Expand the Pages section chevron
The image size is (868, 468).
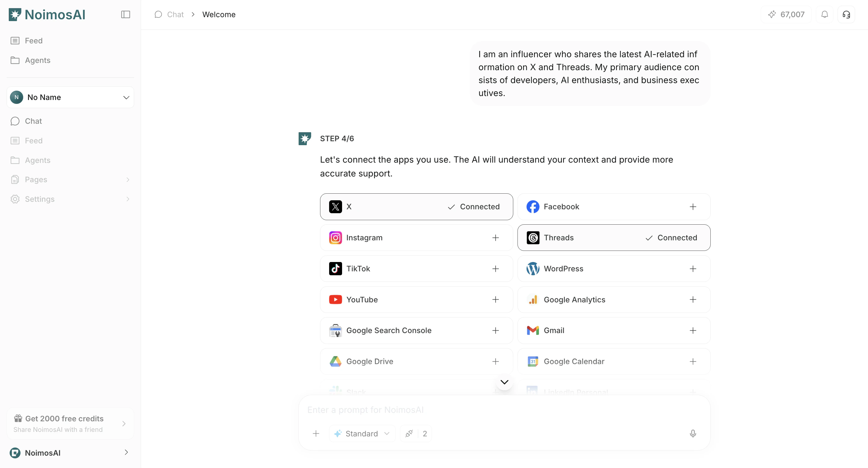coord(128,180)
